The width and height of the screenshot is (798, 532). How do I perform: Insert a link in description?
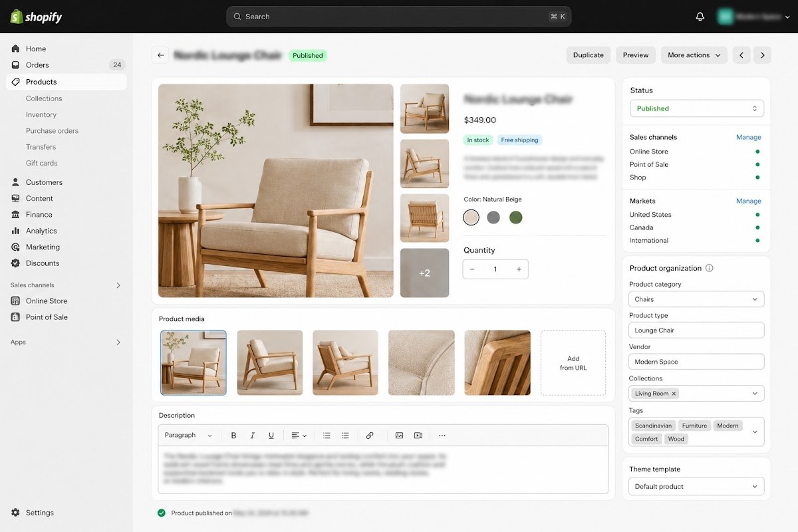click(370, 436)
